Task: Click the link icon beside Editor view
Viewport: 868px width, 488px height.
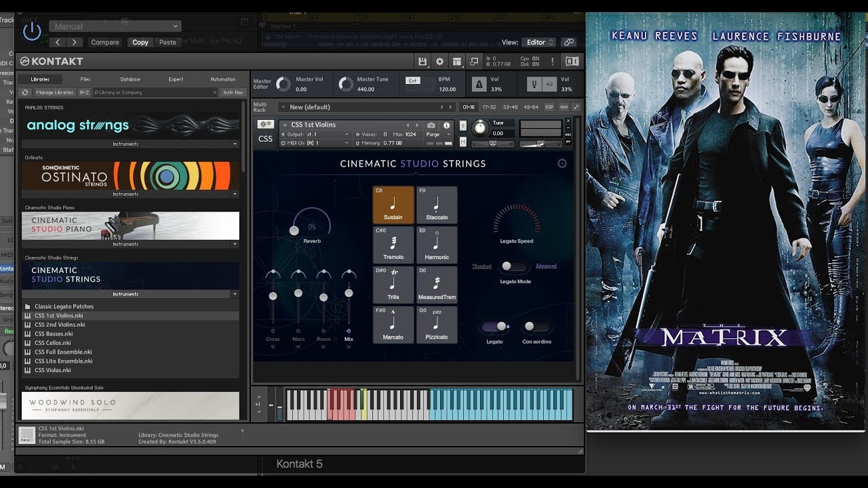Action: tap(569, 42)
